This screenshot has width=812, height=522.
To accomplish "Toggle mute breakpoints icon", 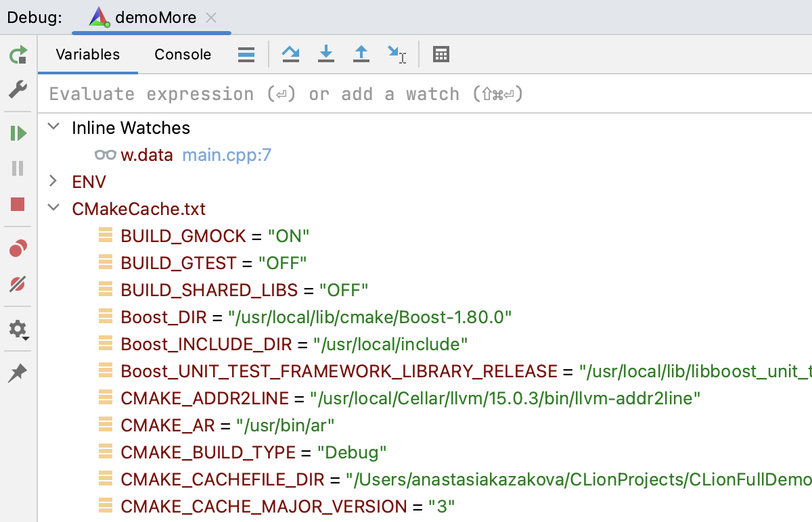I will click(18, 285).
